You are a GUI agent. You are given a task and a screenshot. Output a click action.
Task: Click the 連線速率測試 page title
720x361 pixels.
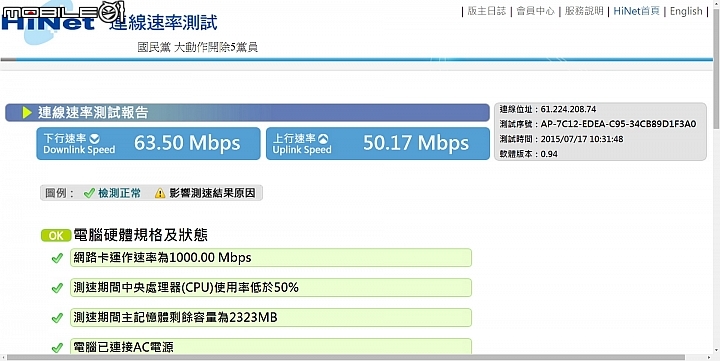(163, 22)
